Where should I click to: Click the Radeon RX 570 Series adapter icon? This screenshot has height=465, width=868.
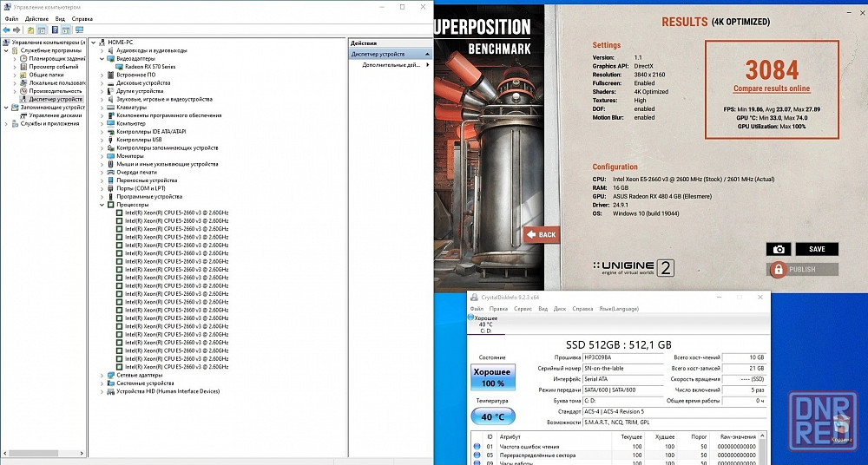click(x=120, y=67)
